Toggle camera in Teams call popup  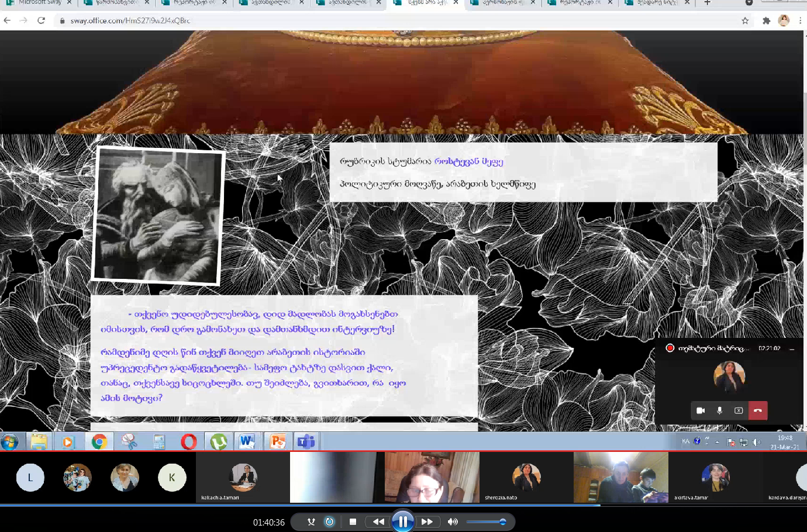point(701,410)
